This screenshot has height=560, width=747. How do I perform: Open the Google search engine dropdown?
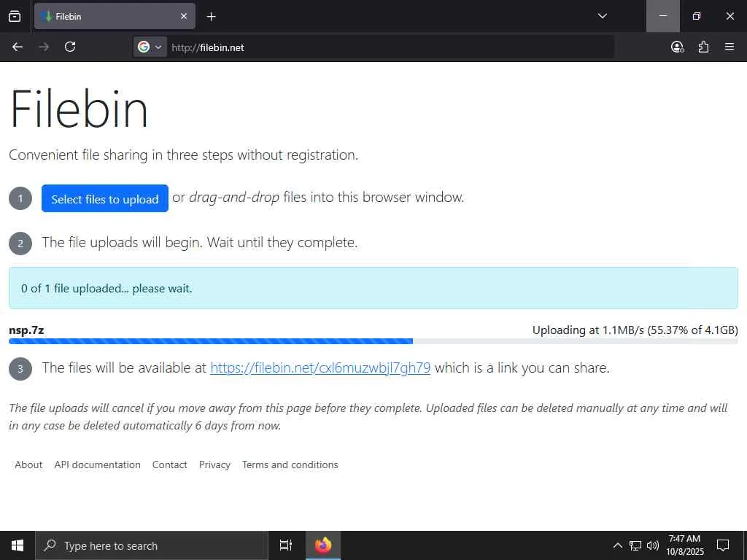(x=150, y=47)
